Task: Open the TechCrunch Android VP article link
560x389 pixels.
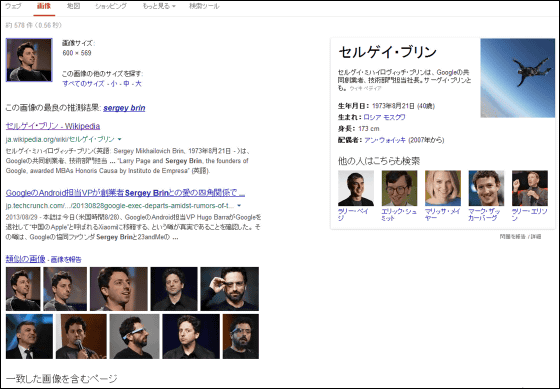Action: pos(125,193)
